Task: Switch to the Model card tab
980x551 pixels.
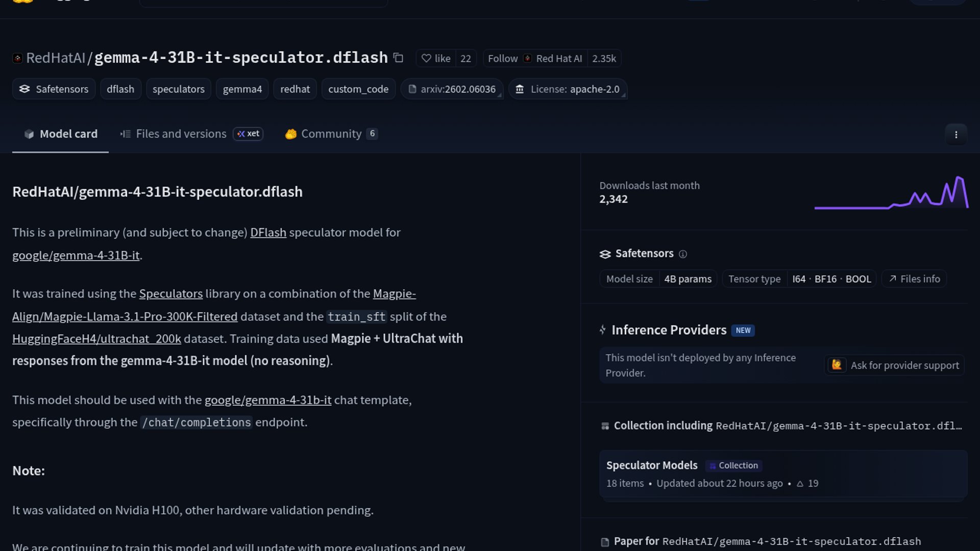Action: coord(60,134)
